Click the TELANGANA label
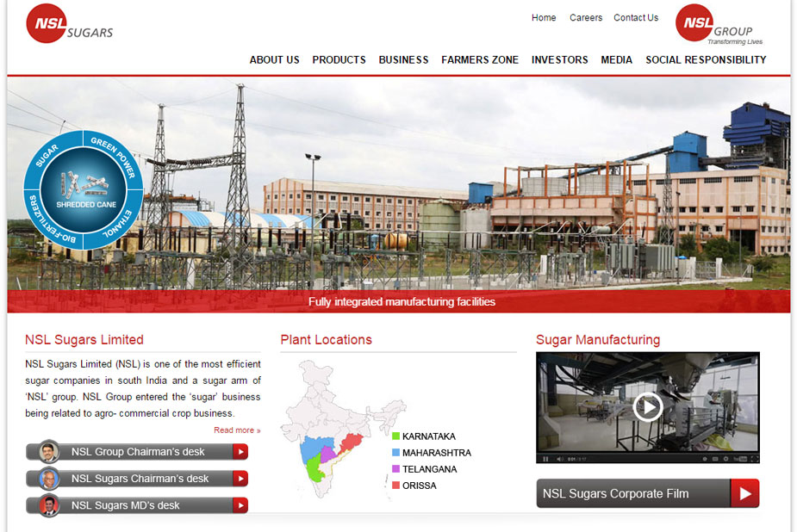 coord(429,469)
